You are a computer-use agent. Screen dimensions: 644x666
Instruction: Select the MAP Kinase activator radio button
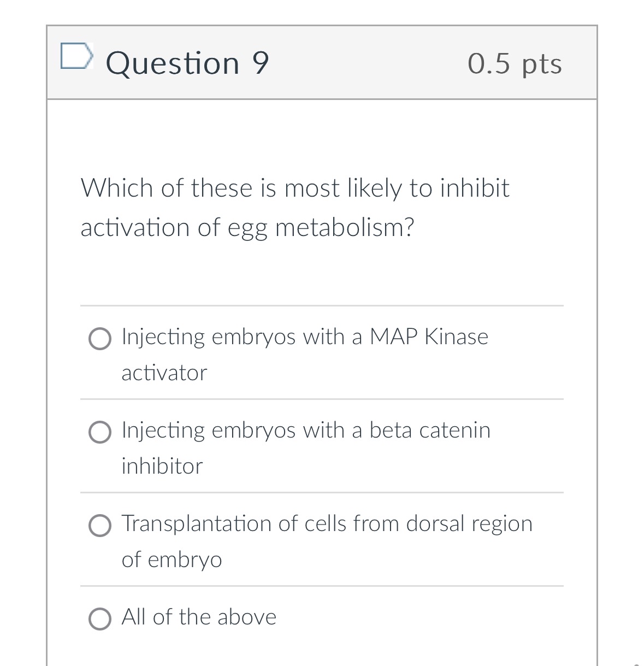(x=100, y=339)
